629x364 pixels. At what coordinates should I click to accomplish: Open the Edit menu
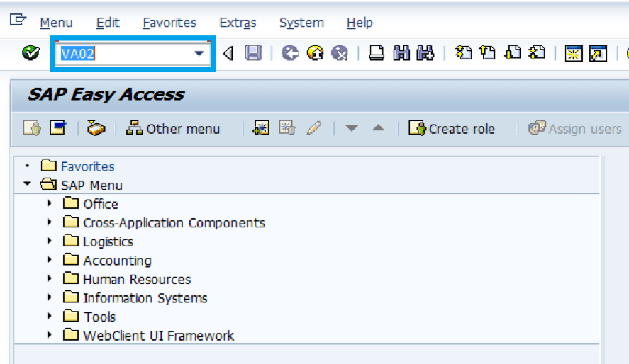pyautogui.click(x=108, y=23)
